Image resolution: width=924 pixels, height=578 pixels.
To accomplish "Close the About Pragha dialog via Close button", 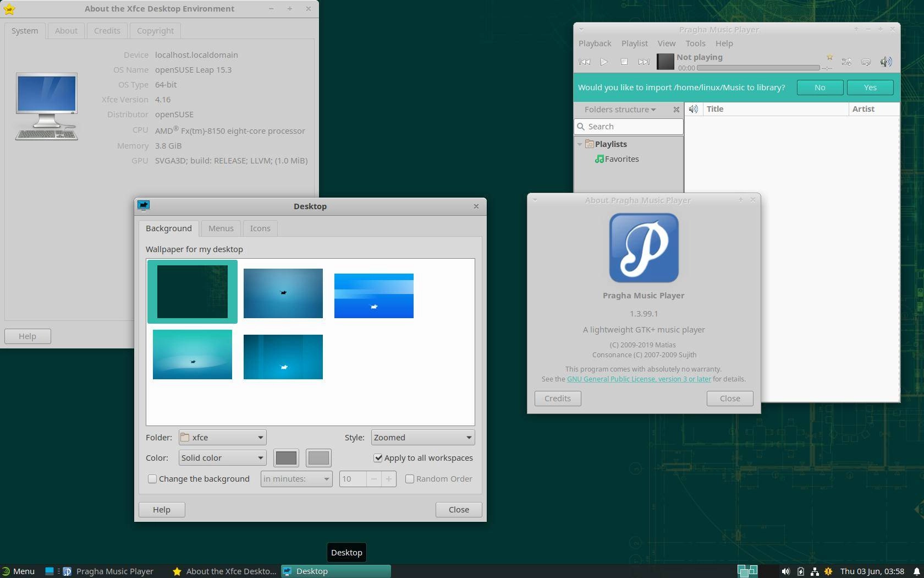I will [730, 399].
